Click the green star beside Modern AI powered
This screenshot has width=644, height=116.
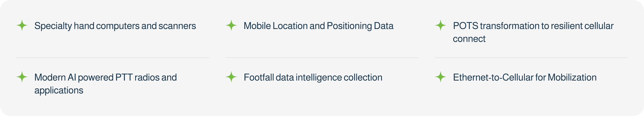click(22, 77)
